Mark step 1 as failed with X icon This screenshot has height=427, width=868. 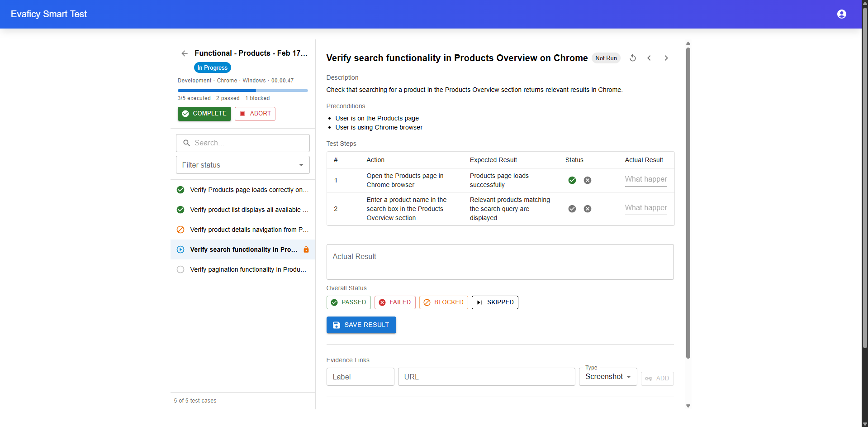click(588, 180)
